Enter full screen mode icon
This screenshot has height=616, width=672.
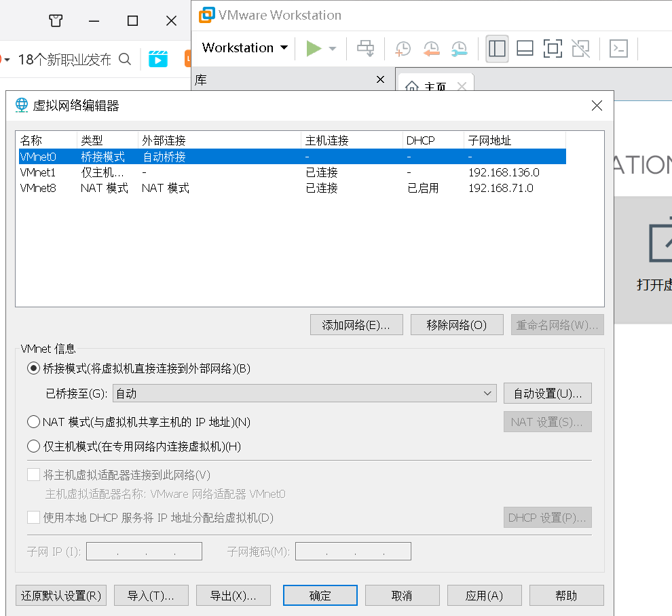click(x=553, y=48)
